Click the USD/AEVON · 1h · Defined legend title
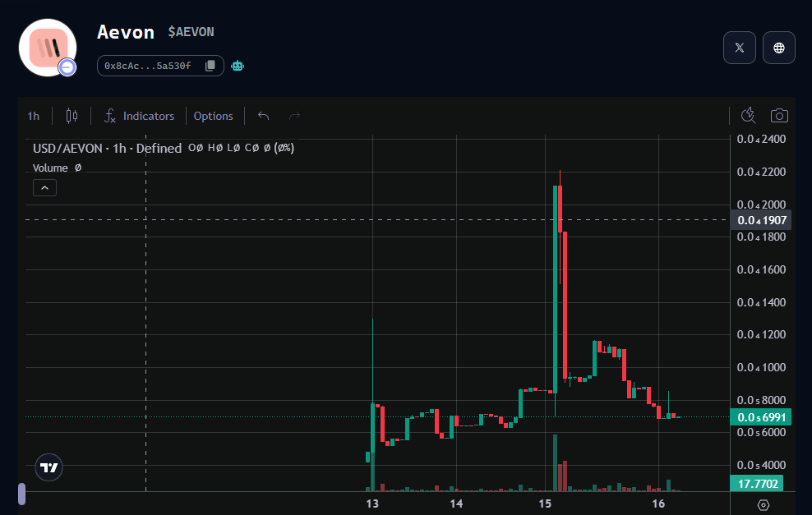The image size is (812, 515). tap(107, 149)
